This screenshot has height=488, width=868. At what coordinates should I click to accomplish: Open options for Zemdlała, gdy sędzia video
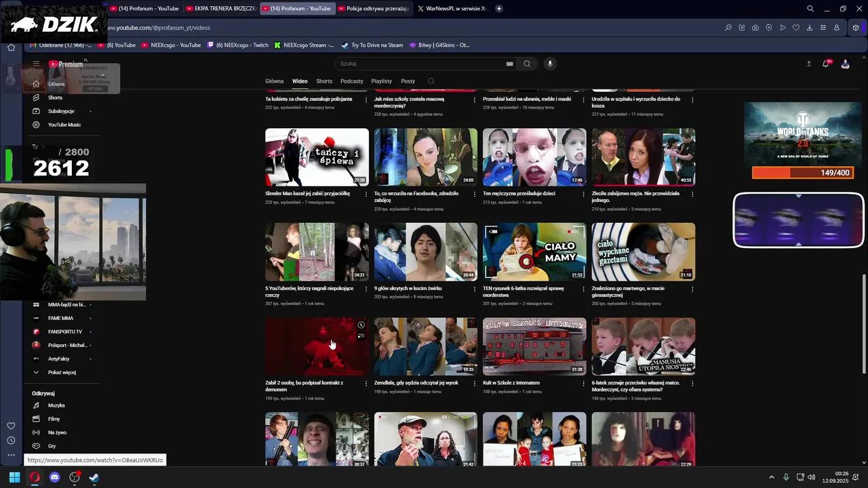click(475, 384)
